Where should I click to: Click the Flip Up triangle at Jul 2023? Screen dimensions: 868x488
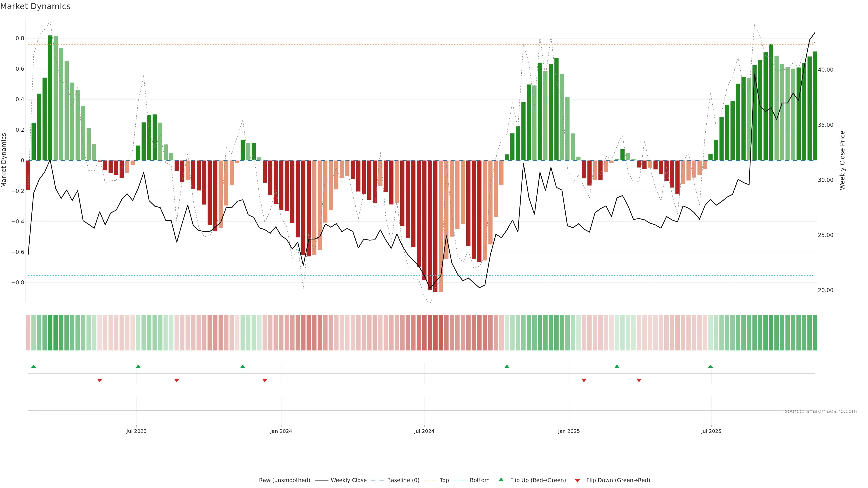pyautogui.click(x=138, y=366)
